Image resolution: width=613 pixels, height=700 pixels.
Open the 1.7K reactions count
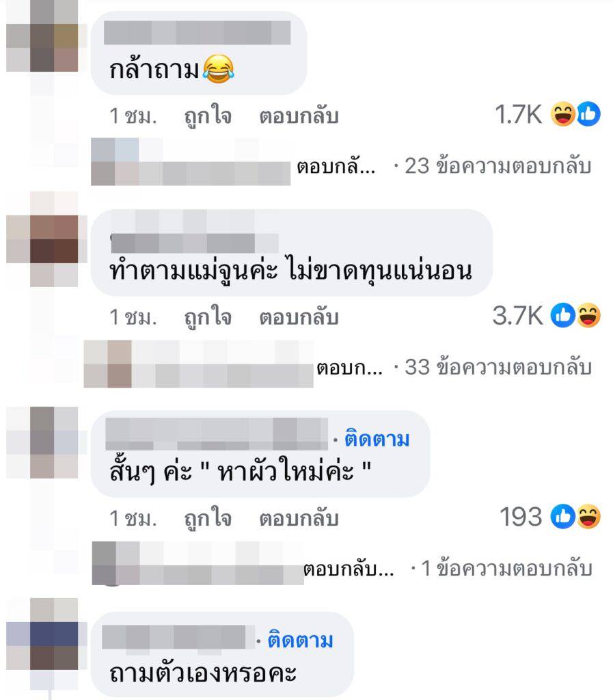(519, 115)
